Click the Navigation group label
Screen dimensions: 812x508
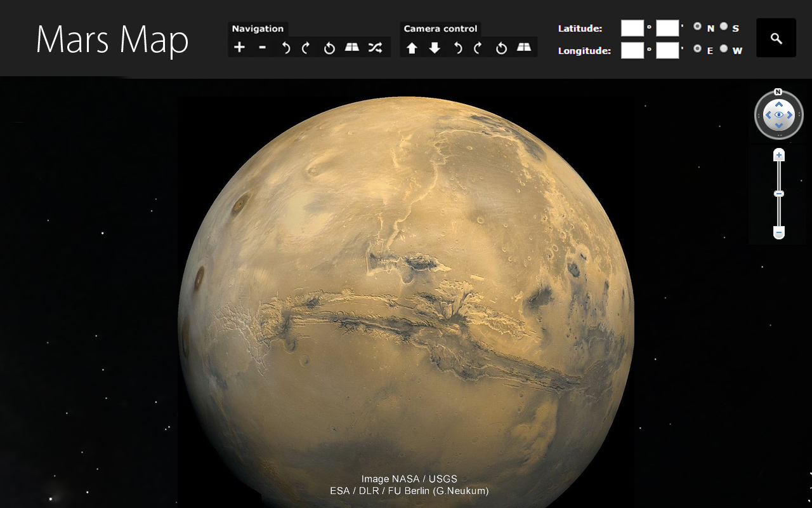point(258,29)
